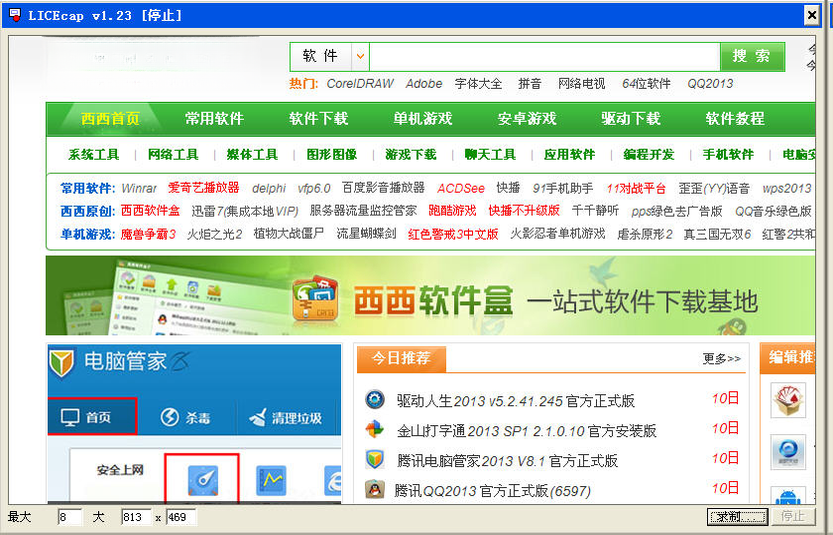Click the 魔兽争霸3 game link
Image resolution: width=833 pixels, height=535 pixels.
click(148, 234)
